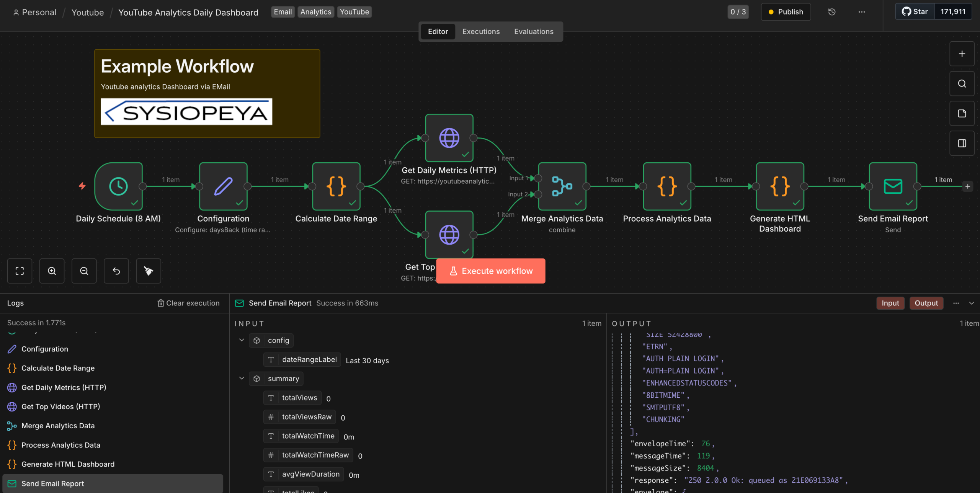Click the add node plus icon
Screen dimensions: 980x493
click(962, 54)
